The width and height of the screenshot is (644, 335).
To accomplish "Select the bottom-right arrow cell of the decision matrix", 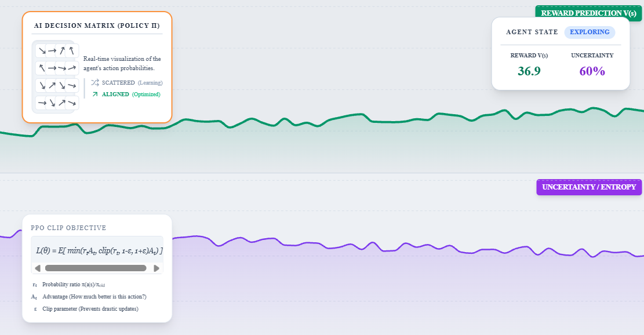I will tap(71, 103).
